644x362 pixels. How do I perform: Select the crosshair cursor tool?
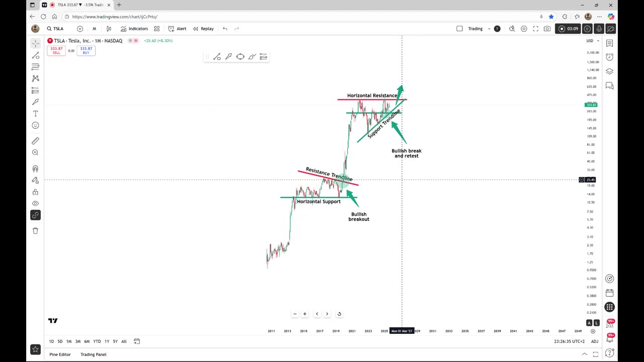click(x=35, y=44)
